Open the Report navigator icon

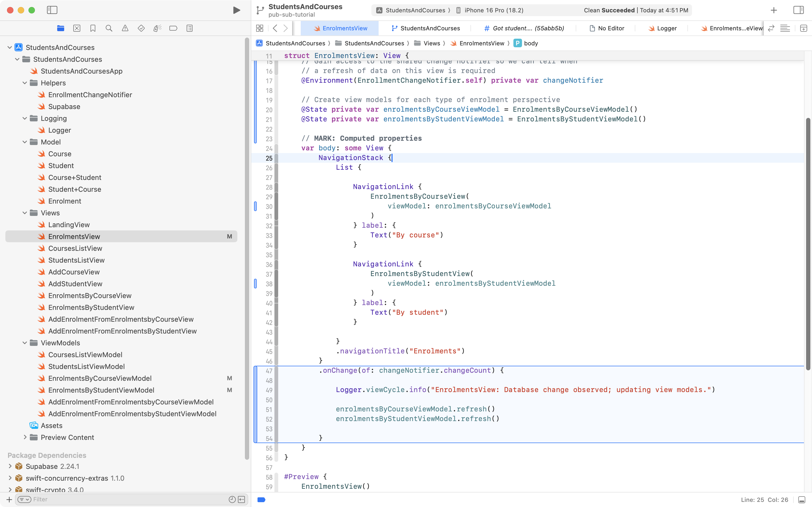tap(189, 28)
